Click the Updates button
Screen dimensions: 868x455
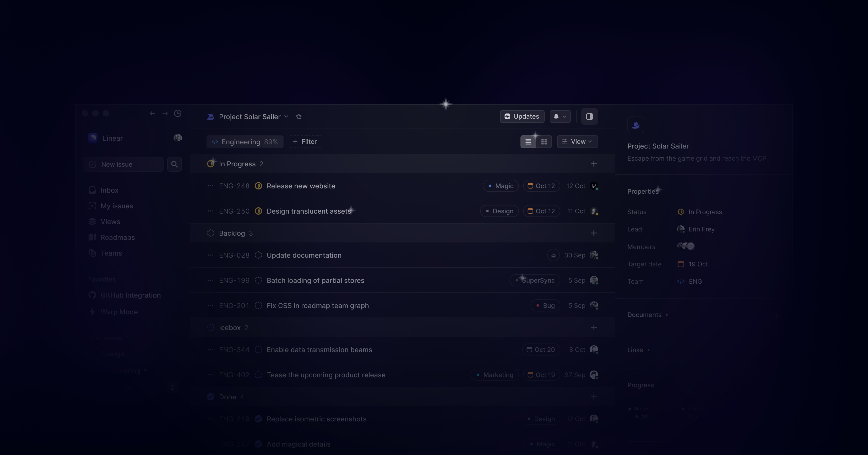click(522, 116)
